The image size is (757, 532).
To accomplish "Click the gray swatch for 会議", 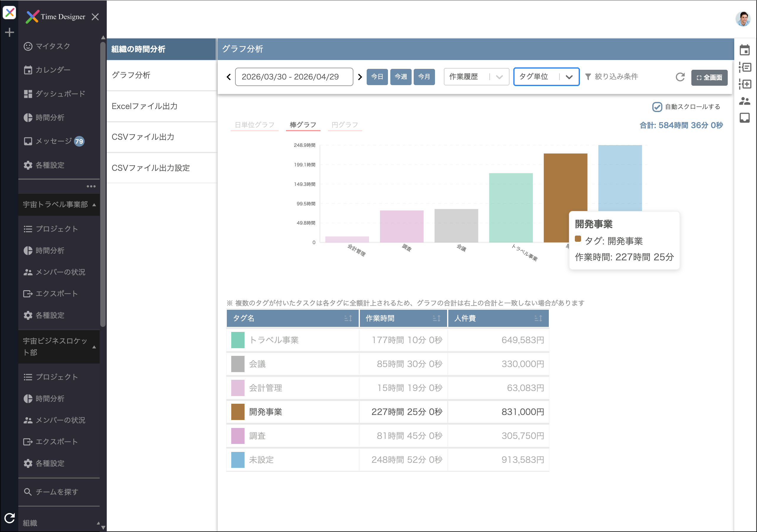I will click(x=238, y=364).
